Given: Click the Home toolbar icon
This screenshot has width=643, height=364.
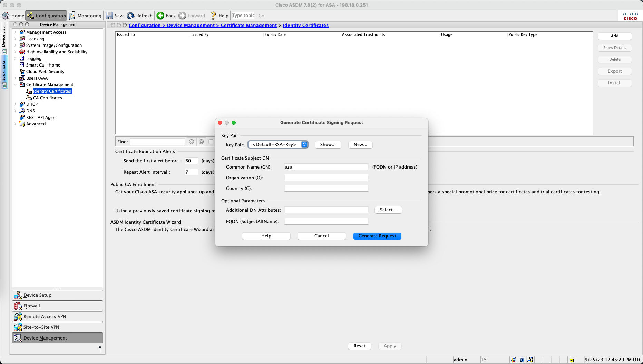Looking at the screenshot, I should pyautogui.click(x=6, y=16).
